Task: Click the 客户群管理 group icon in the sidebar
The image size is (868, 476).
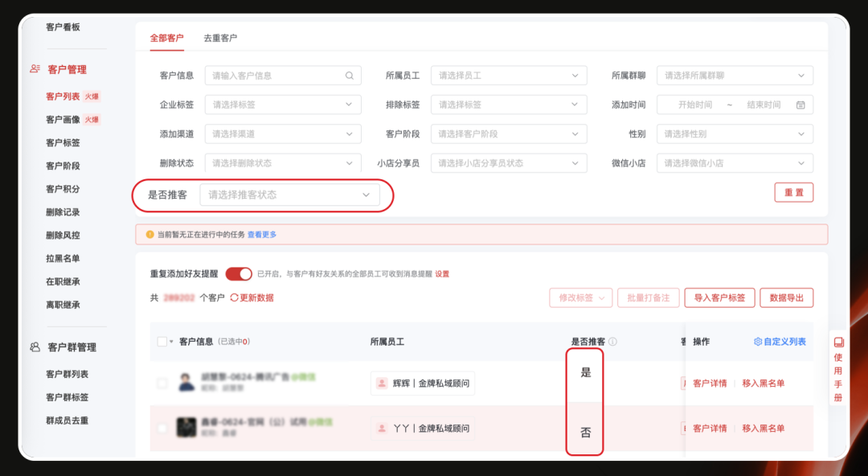Action: [34, 347]
